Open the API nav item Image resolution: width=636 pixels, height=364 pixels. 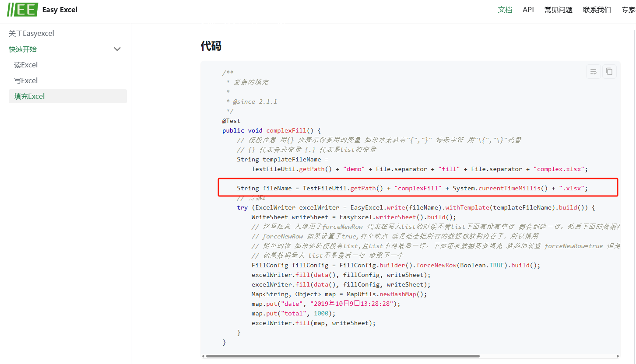pos(528,10)
